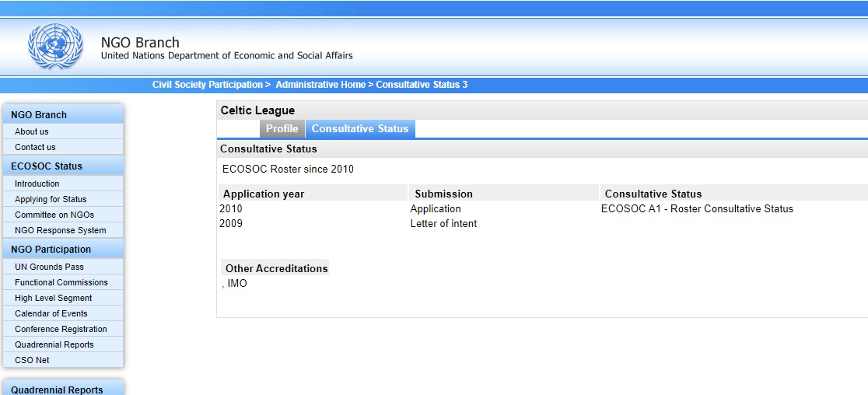The image size is (868, 395).
Task: Click ECOSOC Status sidebar header
Action: pos(63,166)
